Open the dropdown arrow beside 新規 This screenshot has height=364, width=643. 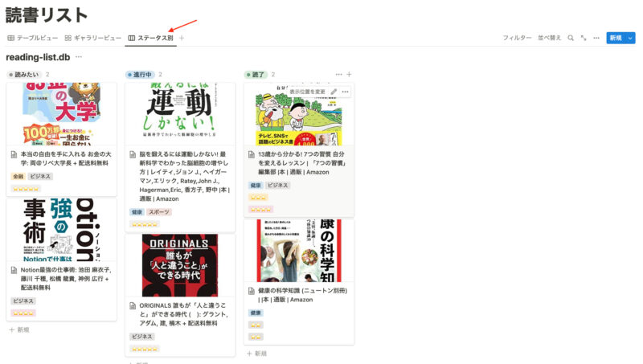[x=631, y=38]
